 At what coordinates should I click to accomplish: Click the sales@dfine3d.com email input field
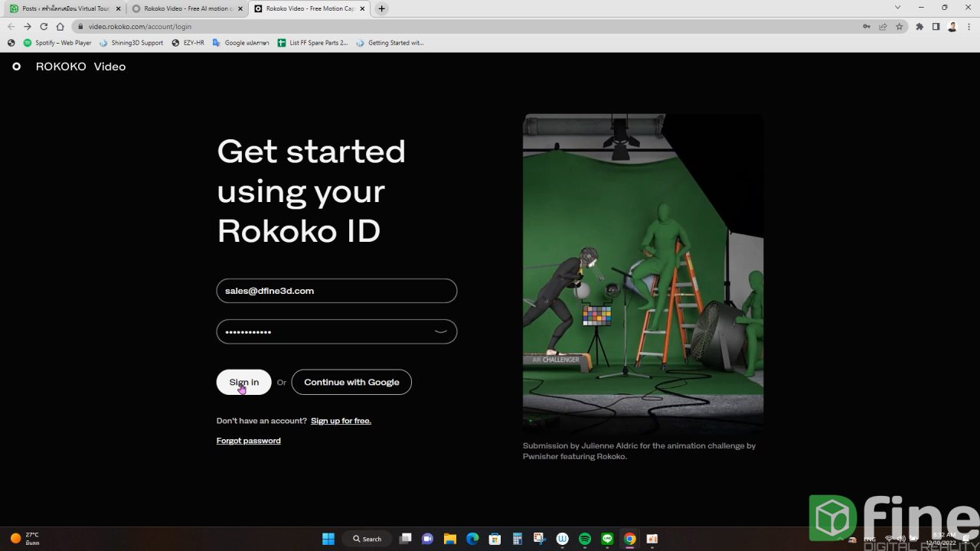tap(337, 291)
